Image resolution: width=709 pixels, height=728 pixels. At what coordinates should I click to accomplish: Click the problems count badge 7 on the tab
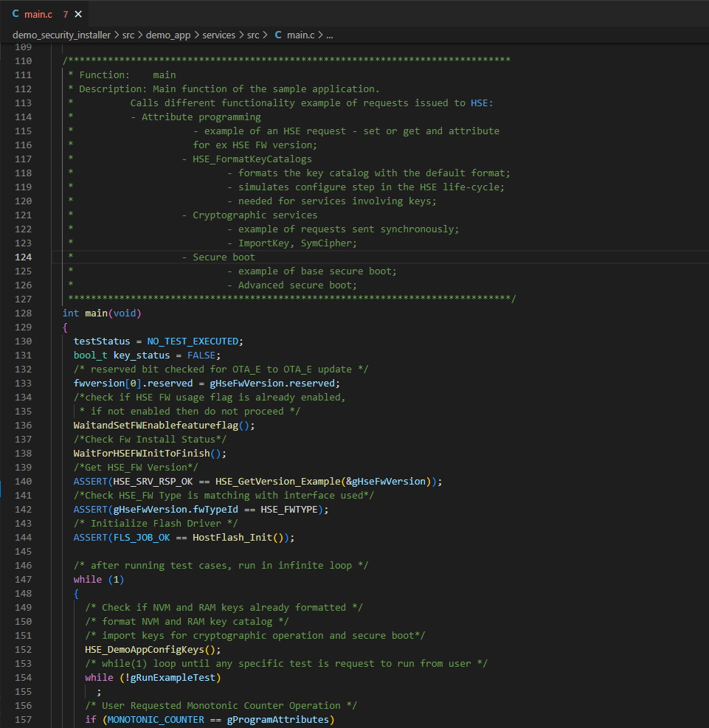[66, 13]
